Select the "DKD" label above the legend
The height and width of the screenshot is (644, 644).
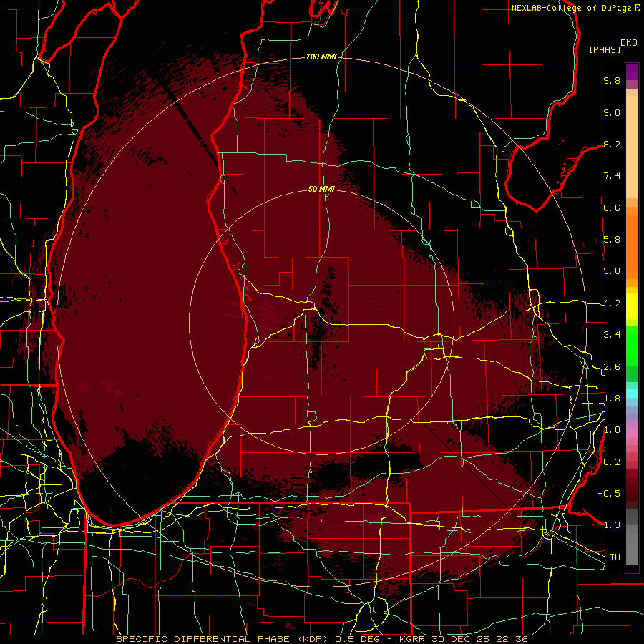(x=629, y=43)
